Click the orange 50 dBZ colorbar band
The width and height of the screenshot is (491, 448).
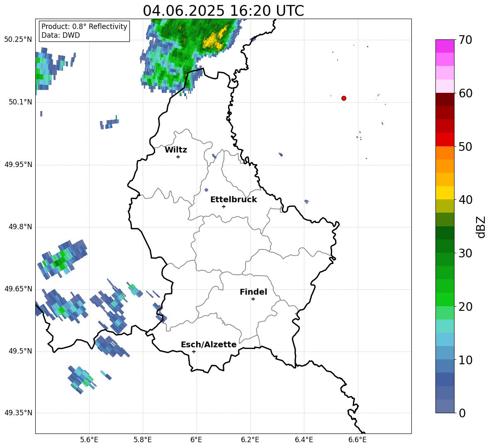click(445, 153)
